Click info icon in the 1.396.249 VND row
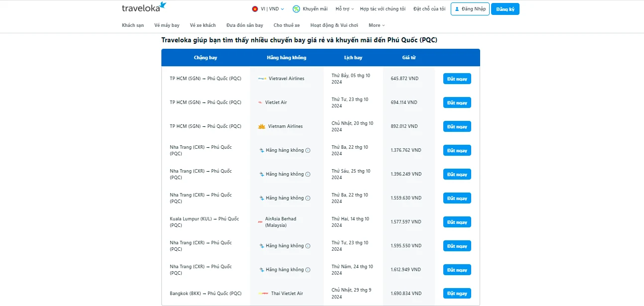Image resolution: width=644 pixels, height=306 pixels. pyautogui.click(x=308, y=174)
